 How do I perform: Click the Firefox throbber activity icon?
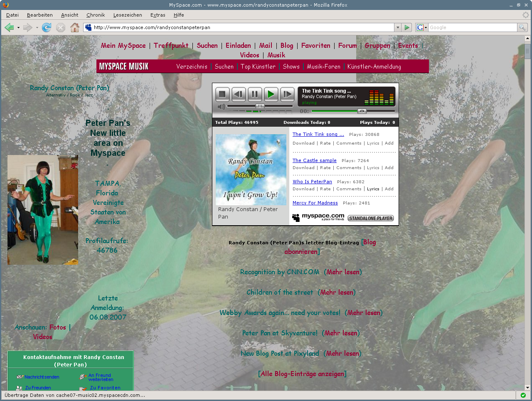[526, 15]
